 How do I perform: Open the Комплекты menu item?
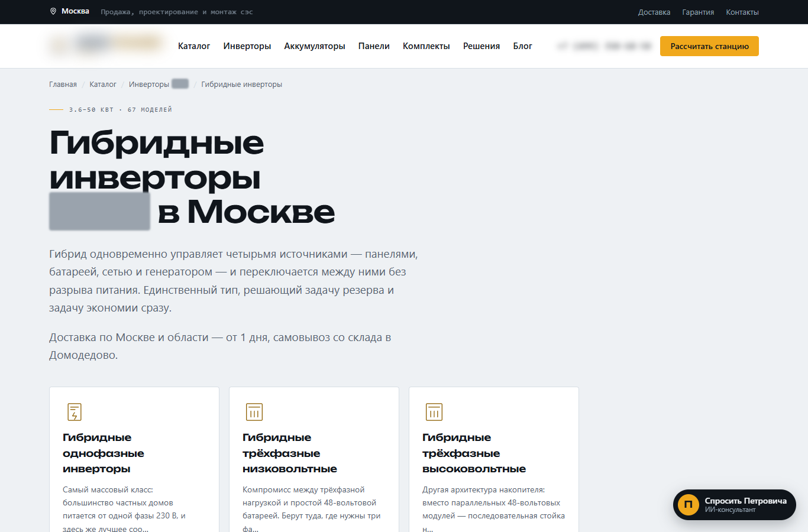(x=426, y=46)
